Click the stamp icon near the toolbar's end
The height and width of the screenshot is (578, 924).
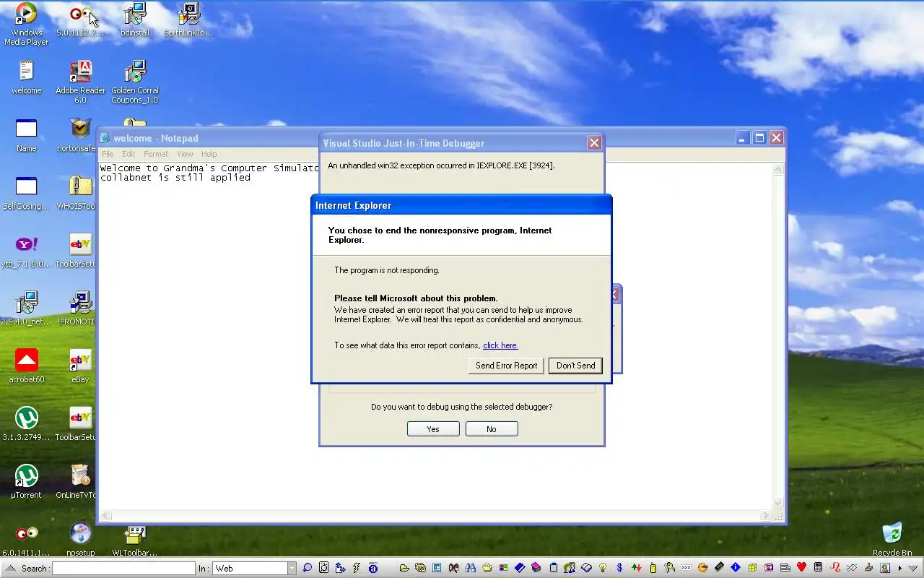click(x=868, y=568)
